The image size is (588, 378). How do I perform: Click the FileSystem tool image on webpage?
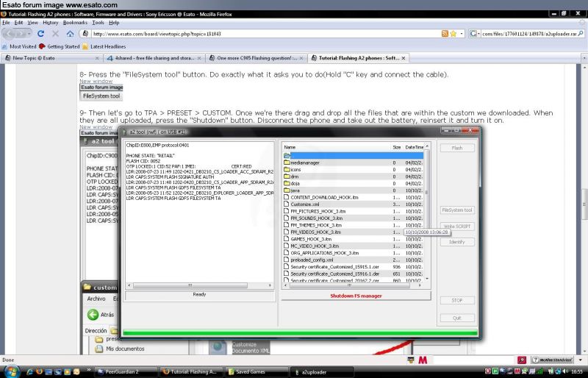(101, 93)
